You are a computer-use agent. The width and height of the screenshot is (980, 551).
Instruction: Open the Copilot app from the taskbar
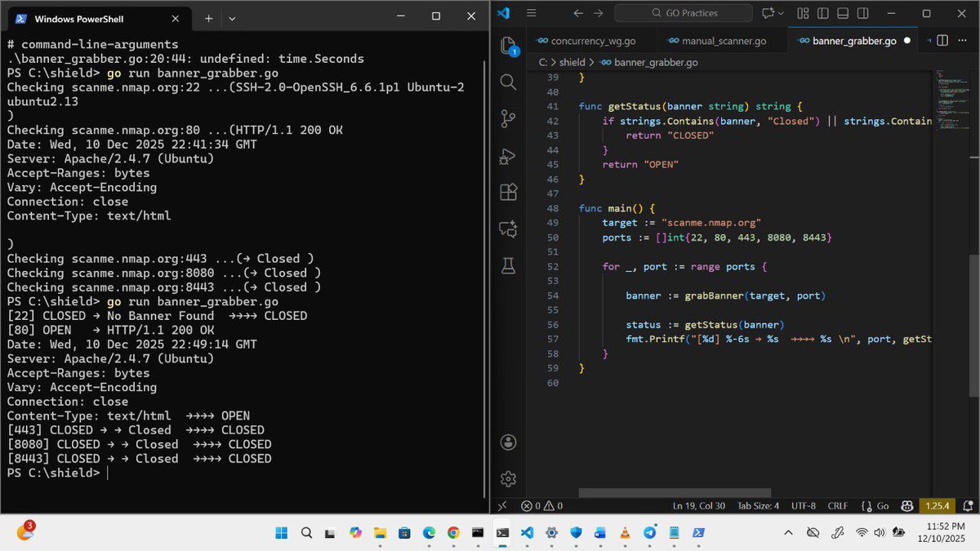pos(355,532)
